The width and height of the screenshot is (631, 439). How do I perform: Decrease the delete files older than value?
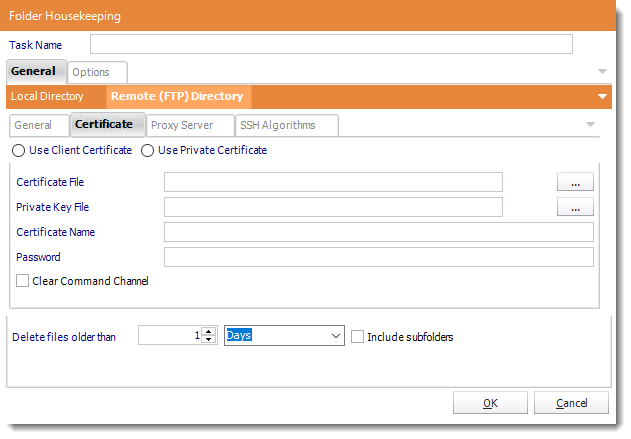tap(208, 340)
